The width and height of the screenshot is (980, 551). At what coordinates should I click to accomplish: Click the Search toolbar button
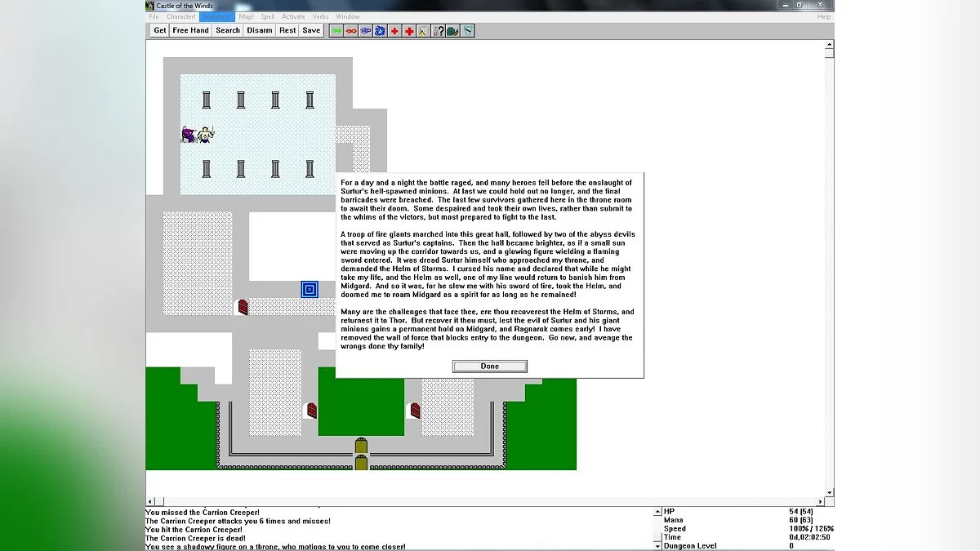pyautogui.click(x=228, y=30)
